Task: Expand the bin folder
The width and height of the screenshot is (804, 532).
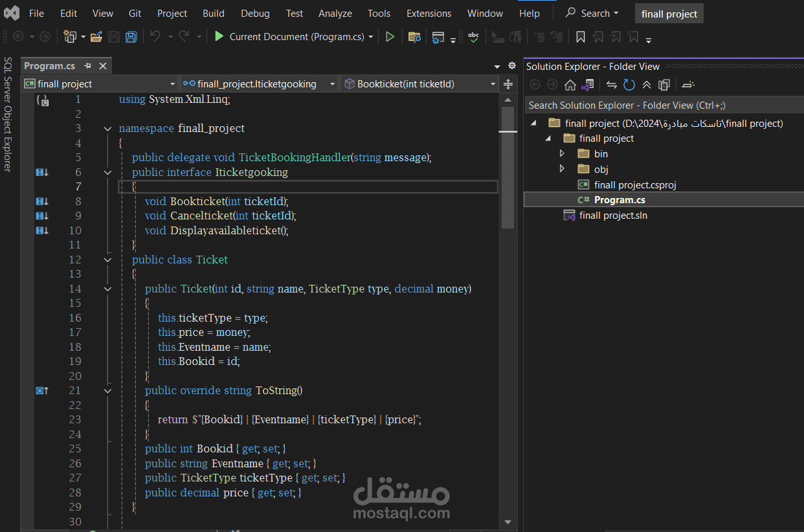Action: (x=562, y=154)
